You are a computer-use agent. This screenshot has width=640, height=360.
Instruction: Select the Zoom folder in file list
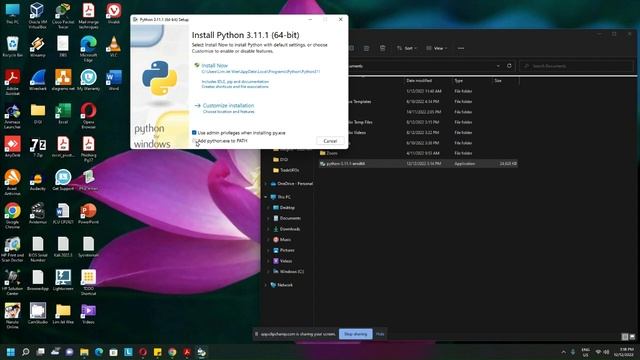pyautogui.click(x=332, y=153)
